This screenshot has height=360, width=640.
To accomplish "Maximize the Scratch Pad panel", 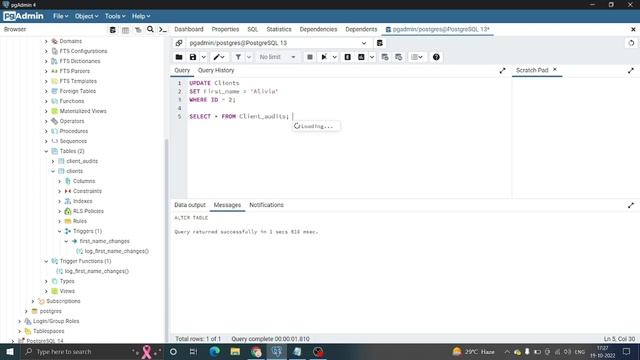I will 631,71.
